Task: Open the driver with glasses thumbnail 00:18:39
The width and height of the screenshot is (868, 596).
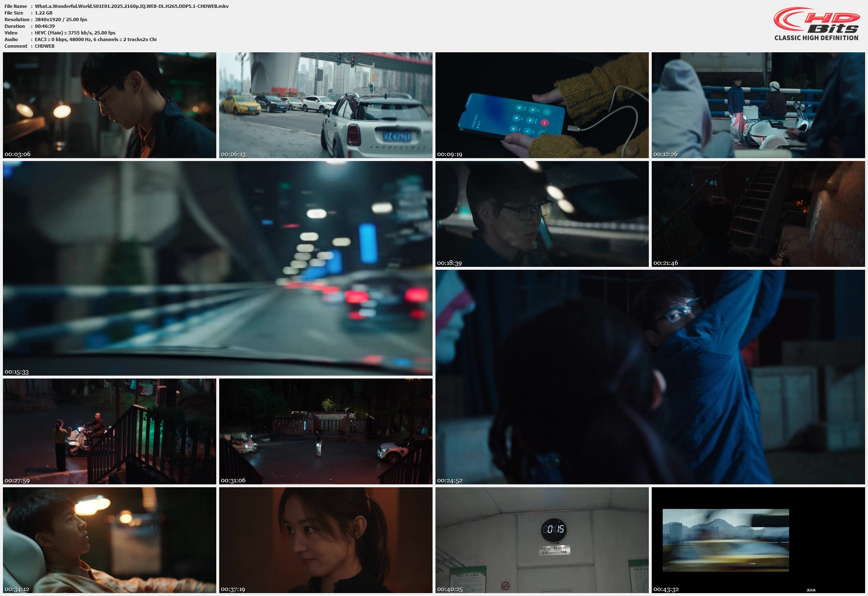Action: pyautogui.click(x=542, y=214)
